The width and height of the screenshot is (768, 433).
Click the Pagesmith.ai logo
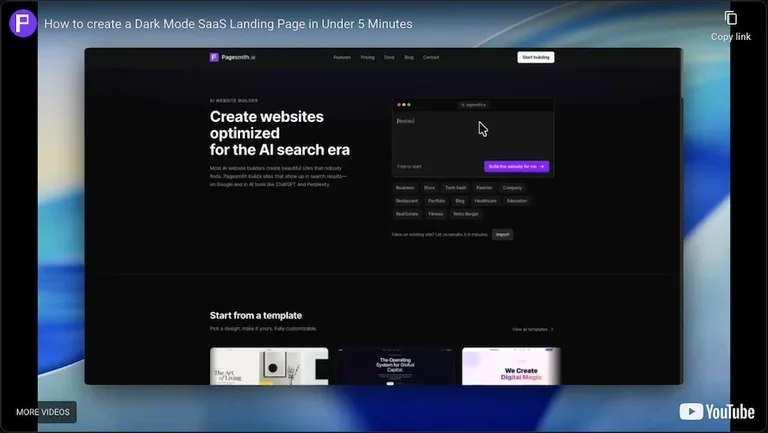coord(233,57)
